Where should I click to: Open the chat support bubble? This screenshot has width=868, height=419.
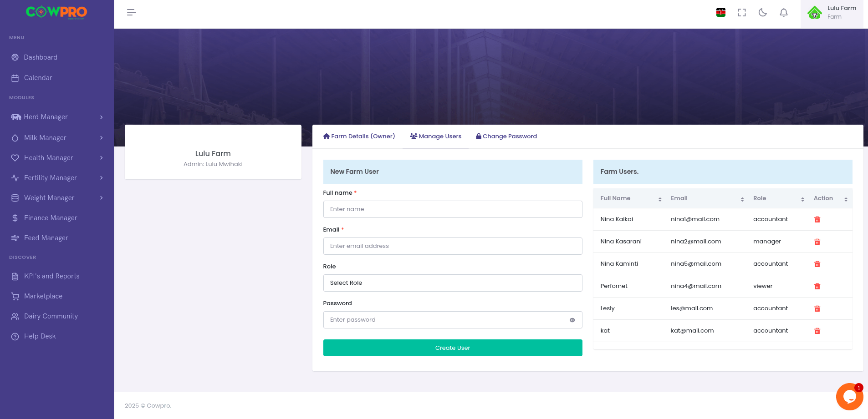(850, 396)
